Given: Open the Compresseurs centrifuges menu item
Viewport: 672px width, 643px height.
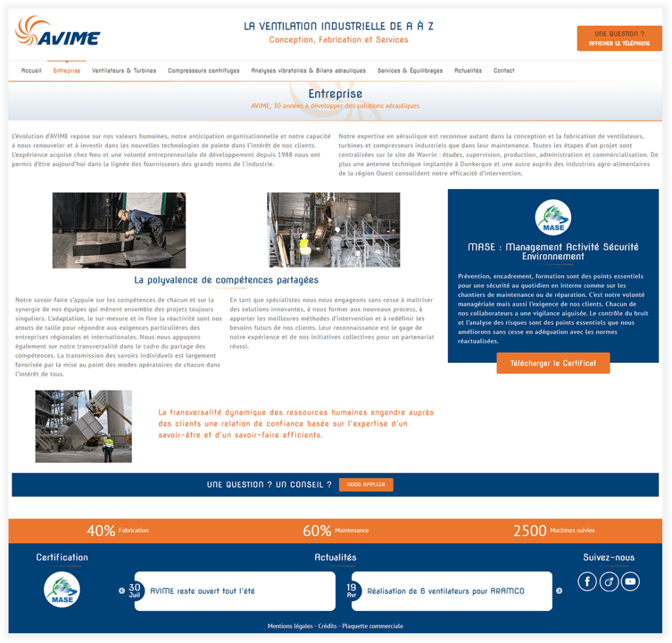Looking at the screenshot, I should click(x=203, y=71).
